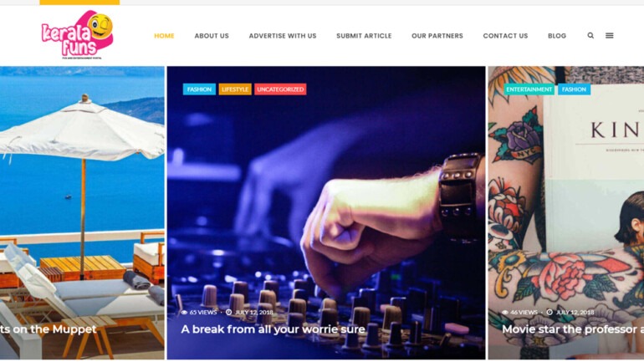The width and height of the screenshot is (644, 362).
Task: Select the green Entertainment tag
Action: tap(529, 89)
